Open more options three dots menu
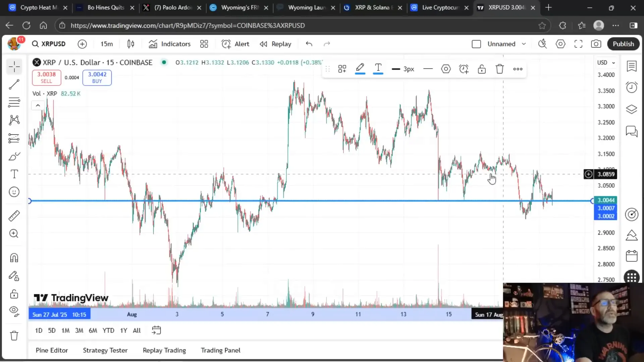 518,69
